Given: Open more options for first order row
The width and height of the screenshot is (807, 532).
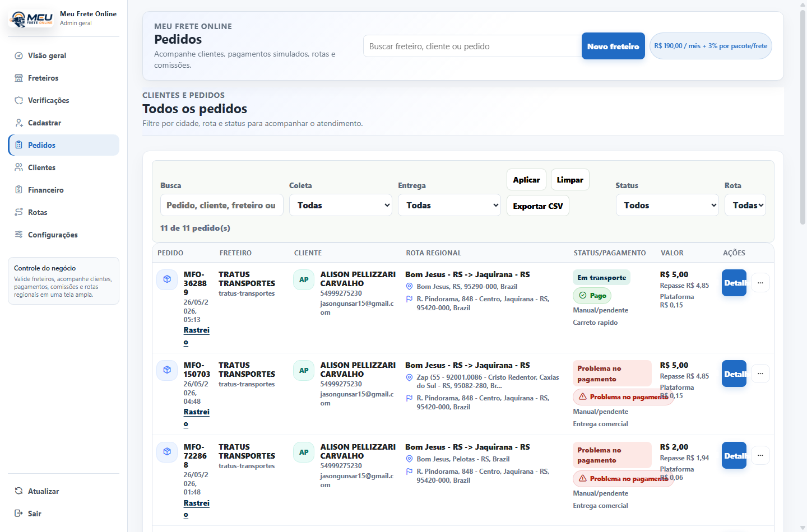Looking at the screenshot, I should click(x=760, y=283).
